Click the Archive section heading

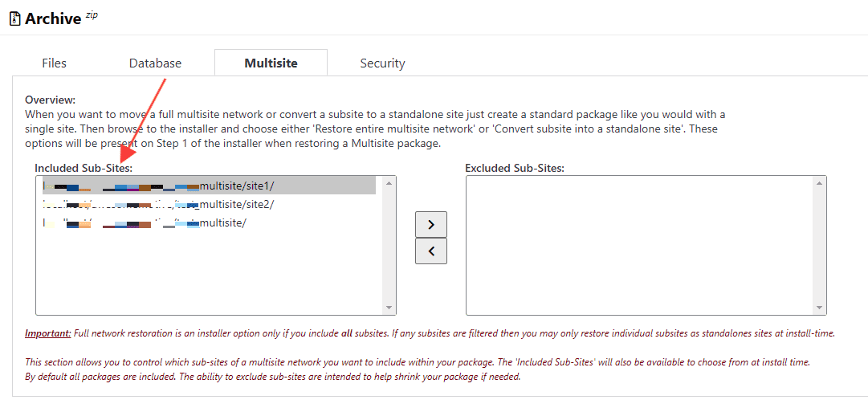click(x=53, y=18)
